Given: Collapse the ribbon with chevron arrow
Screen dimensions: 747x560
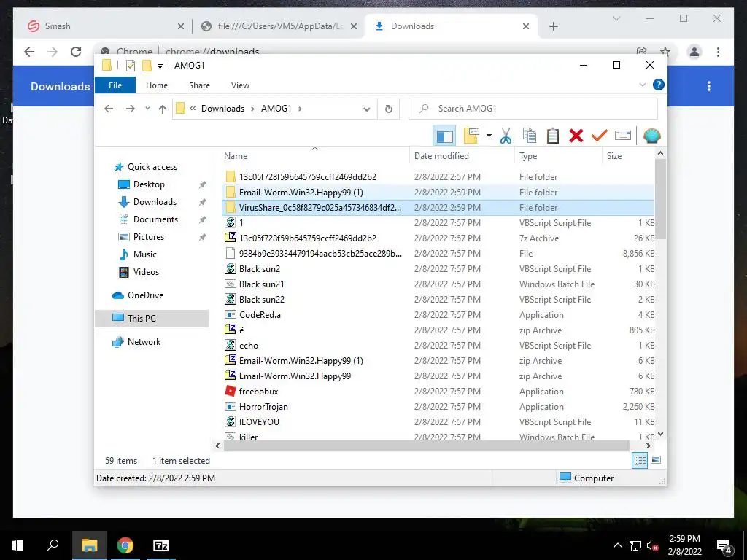Looking at the screenshot, I should tap(642, 85).
